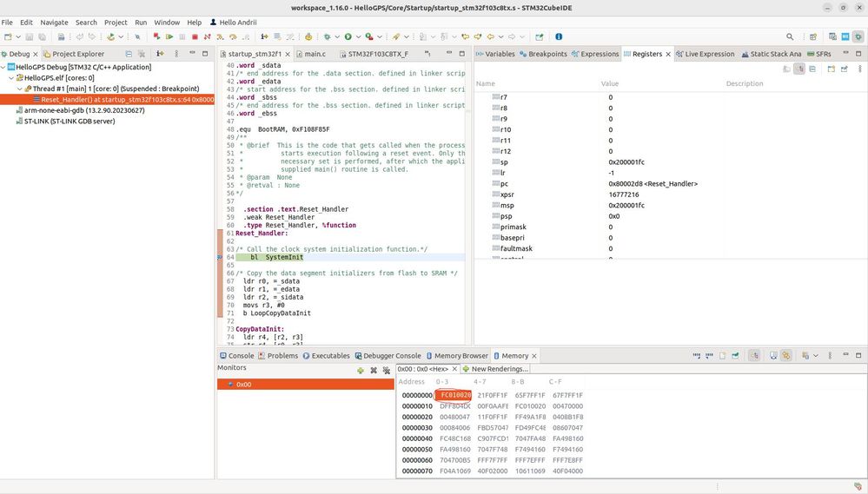Remove the selected memory monitor
Viewport: 868px width, 494px height.
point(374,370)
